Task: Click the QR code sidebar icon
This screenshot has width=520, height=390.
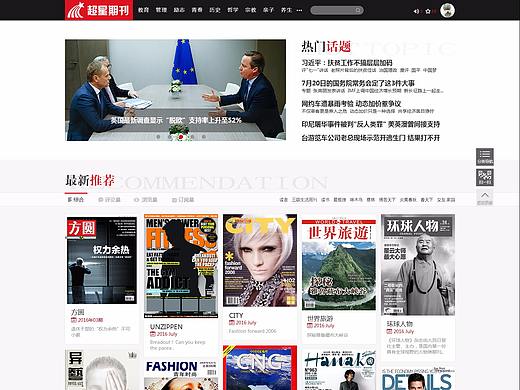Action: click(x=485, y=177)
